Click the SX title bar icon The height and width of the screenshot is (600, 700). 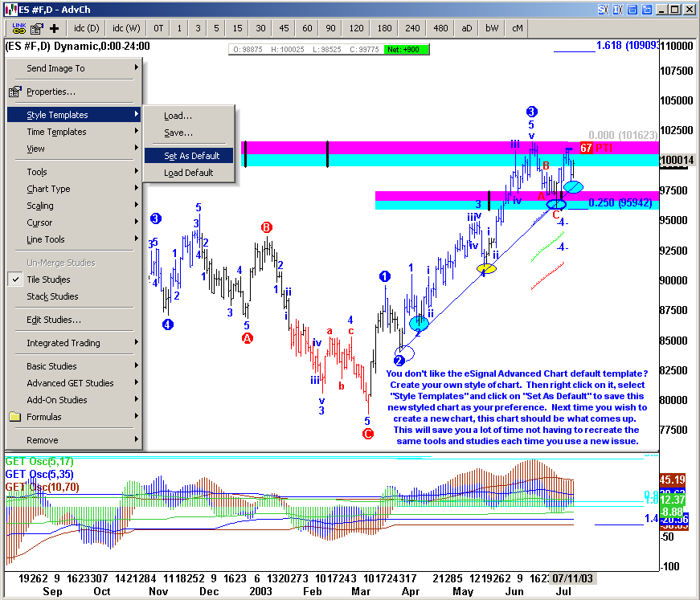pyautogui.click(x=603, y=10)
